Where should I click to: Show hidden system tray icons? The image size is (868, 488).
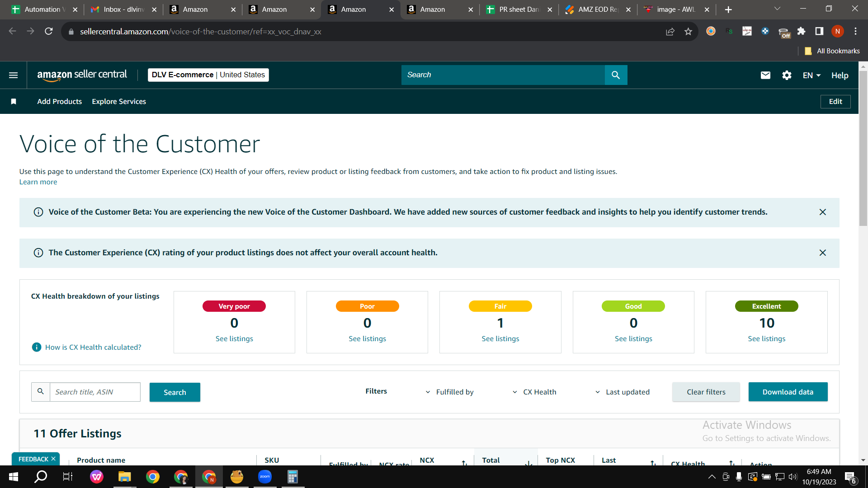tap(712, 477)
